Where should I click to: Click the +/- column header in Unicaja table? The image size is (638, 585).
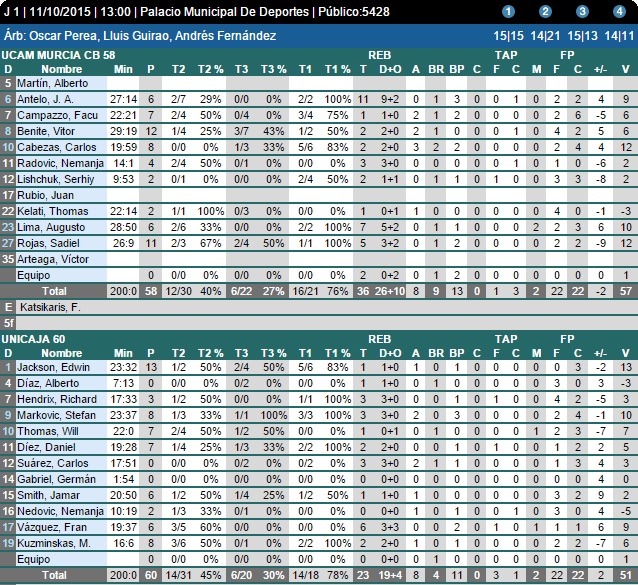point(601,353)
